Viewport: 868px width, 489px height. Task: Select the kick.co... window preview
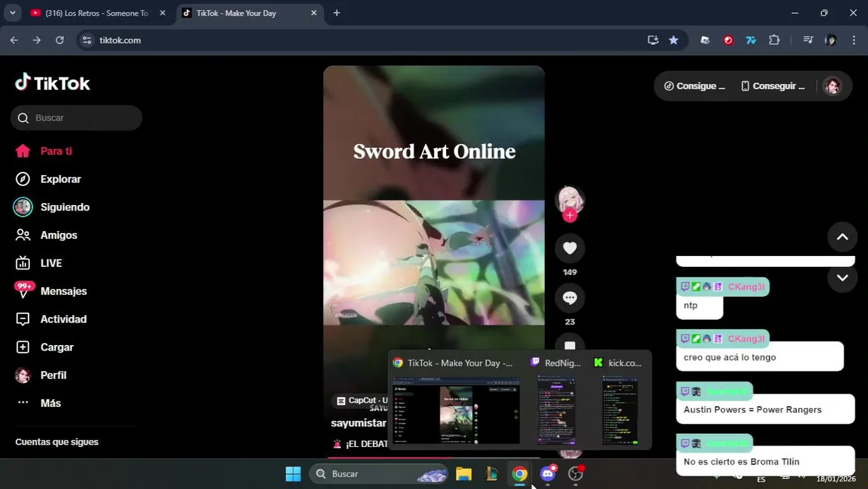(x=619, y=410)
